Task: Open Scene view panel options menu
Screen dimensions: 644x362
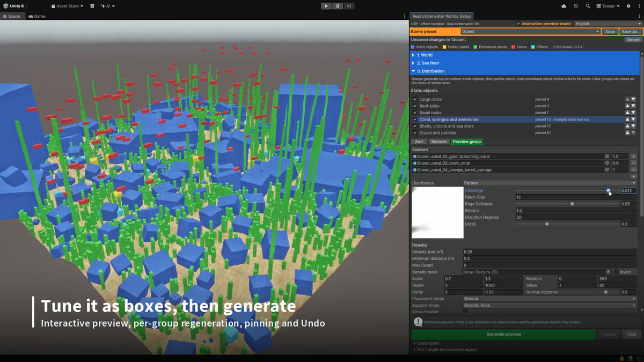Action: coord(405,16)
